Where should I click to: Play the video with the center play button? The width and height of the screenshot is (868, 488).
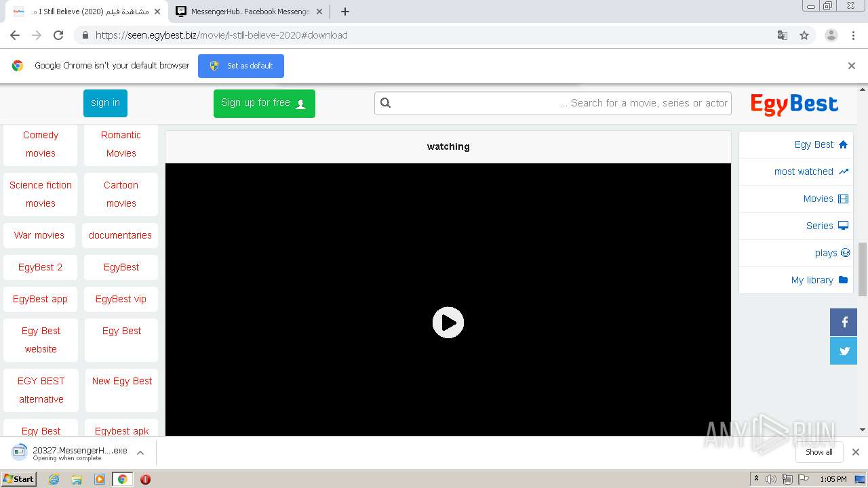click(448, 323)
